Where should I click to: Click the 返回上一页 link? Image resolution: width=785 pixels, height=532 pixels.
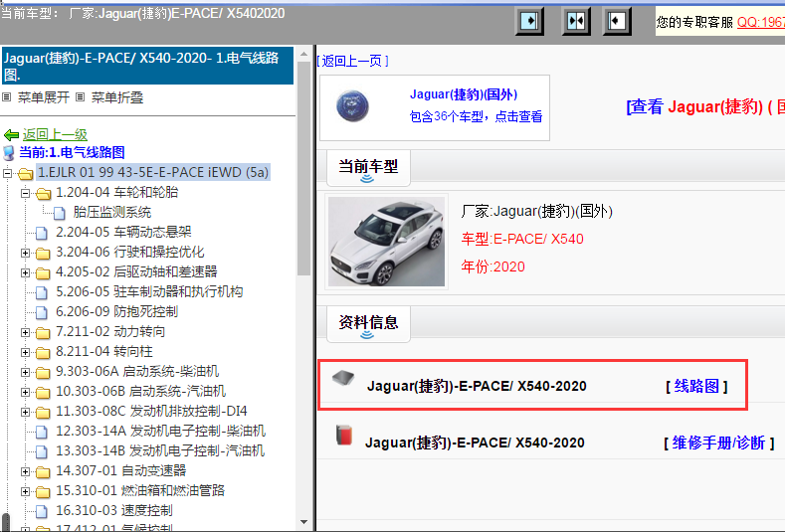352,61
